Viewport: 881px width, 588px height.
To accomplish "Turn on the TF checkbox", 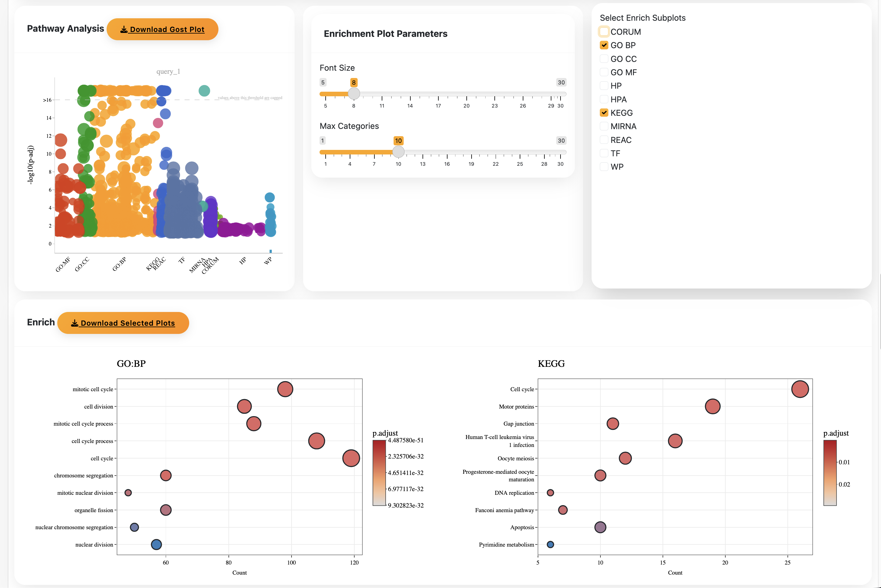I will [x=603, y=153].
